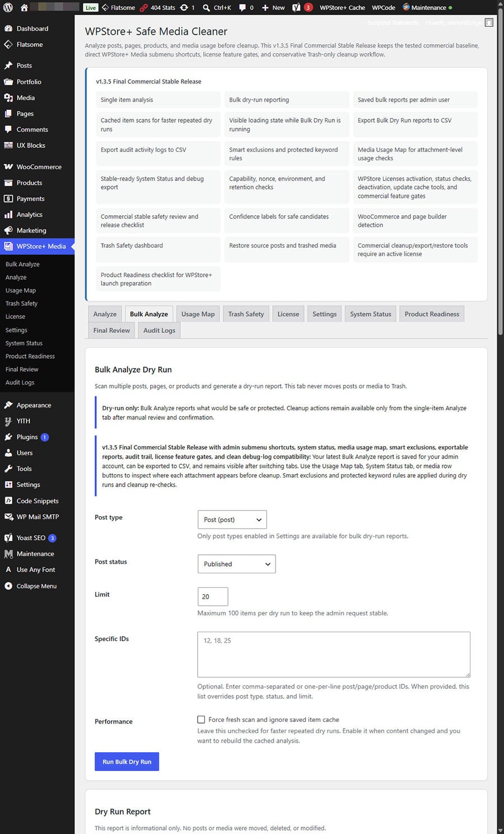Open Flatsome admin bar item
This screenshot has width=504, height=834.
click(118, 8)
